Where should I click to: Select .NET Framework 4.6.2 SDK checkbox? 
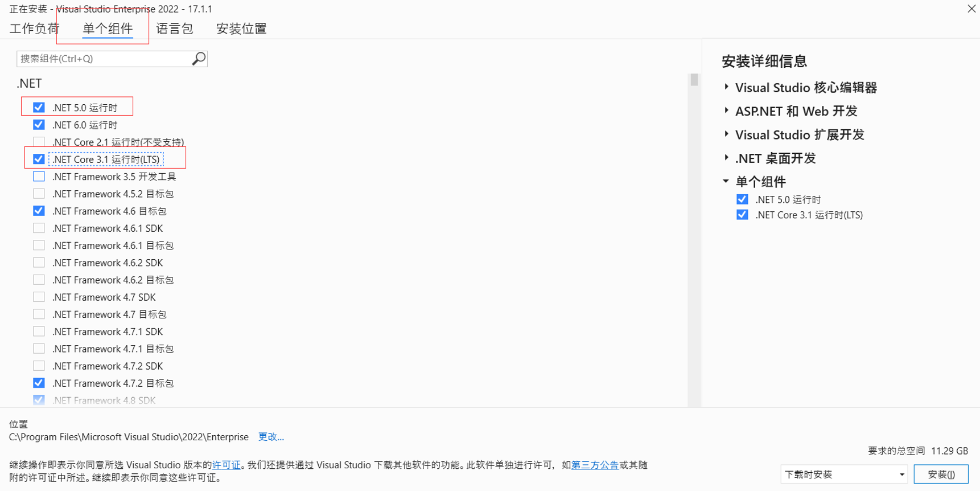39,263
